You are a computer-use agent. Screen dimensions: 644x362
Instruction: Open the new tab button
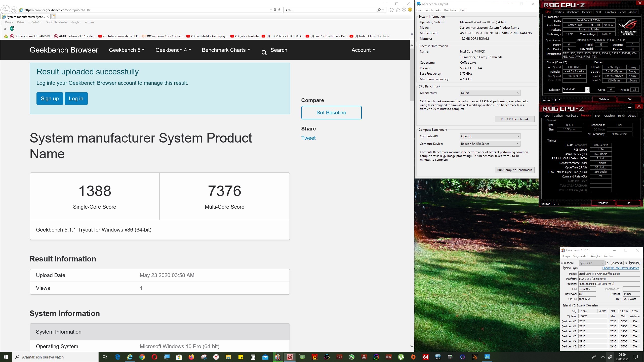(53, 17)
